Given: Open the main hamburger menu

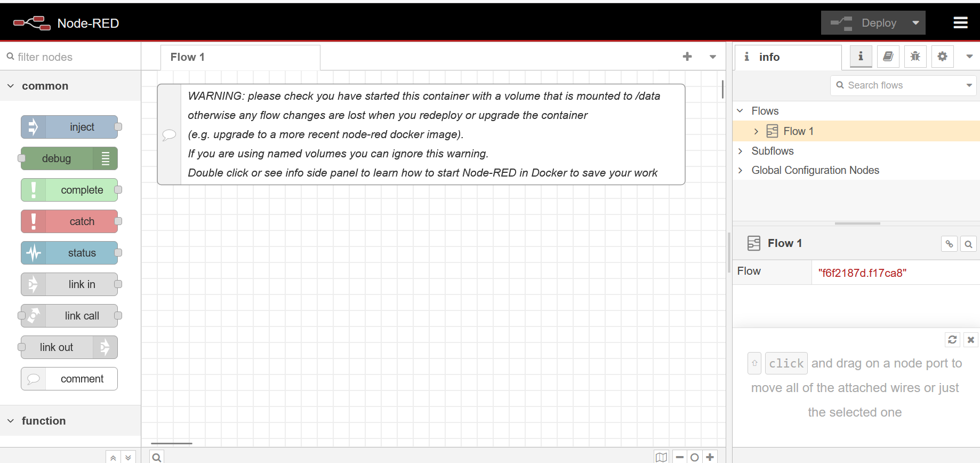Looking at the screenshot, I should (x=960, y=22).
